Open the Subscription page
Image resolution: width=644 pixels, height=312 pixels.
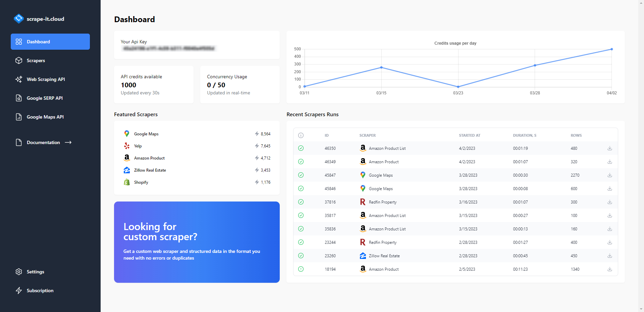tap(40, 291)
